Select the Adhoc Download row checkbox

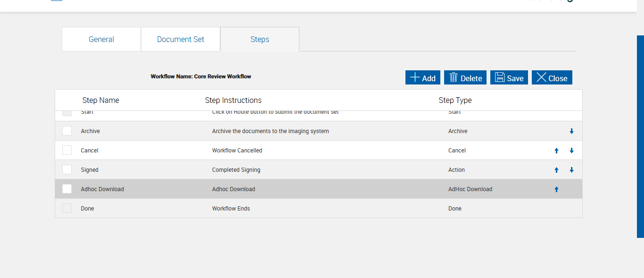[x=67, y=189]
